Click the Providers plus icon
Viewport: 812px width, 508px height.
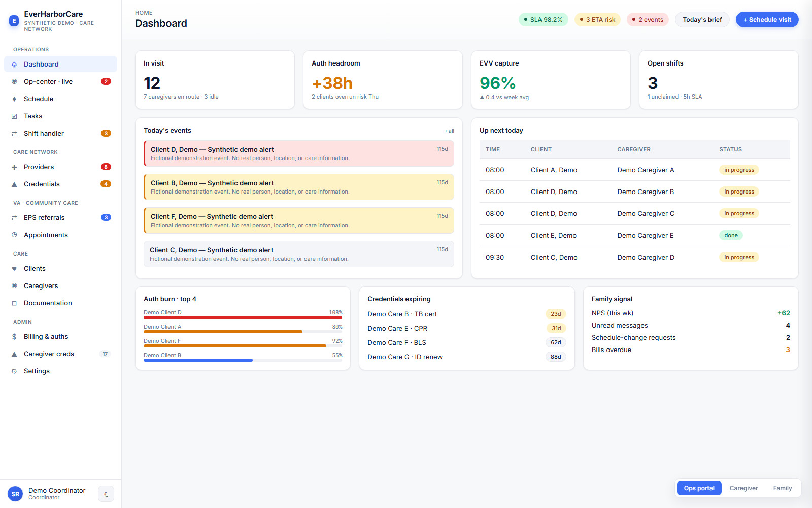coord(14,167)
